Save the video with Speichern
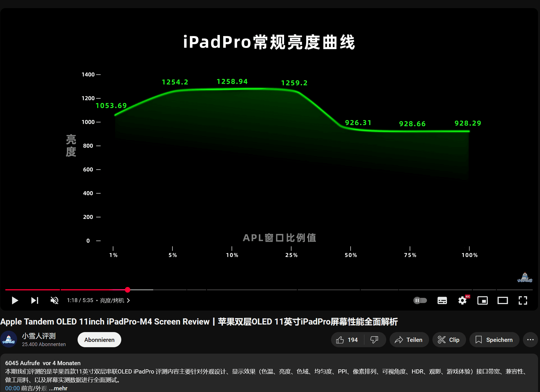 [x=494, y=340]
